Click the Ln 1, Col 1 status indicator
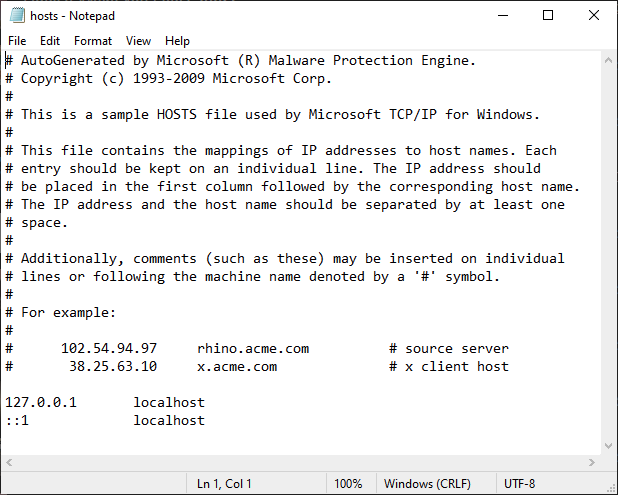 click(x=224, y=484)
